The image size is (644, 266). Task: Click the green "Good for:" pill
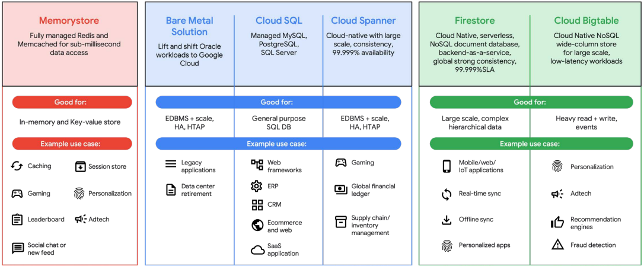tap(531, 102)
